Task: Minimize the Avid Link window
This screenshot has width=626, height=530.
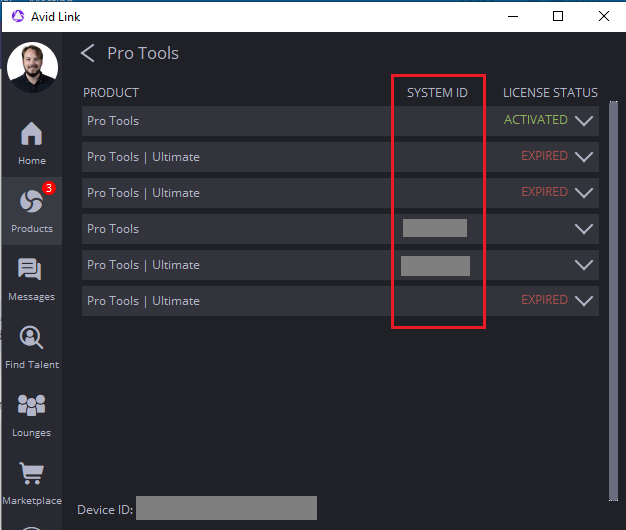Action: (x=513, y=16)
